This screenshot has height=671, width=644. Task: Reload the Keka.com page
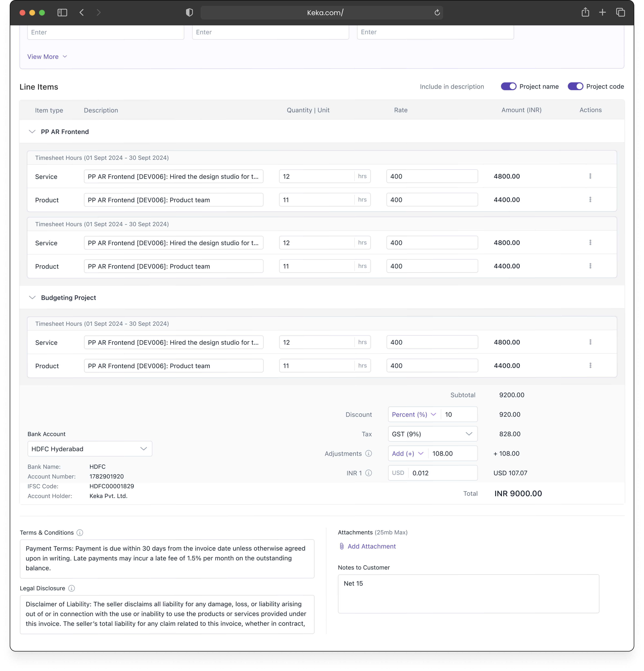[437, 13]
